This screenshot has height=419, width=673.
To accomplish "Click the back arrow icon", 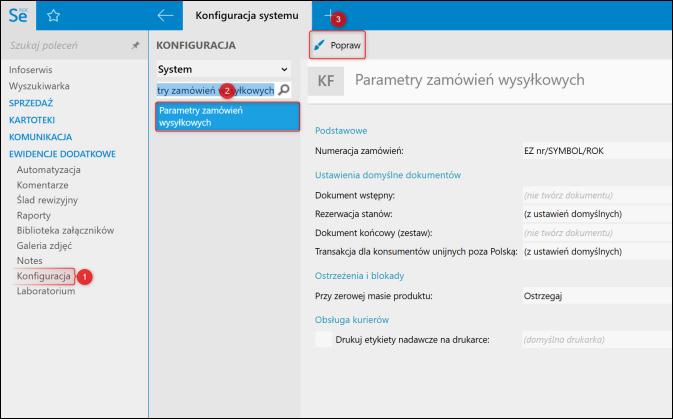I will point(166,16).
